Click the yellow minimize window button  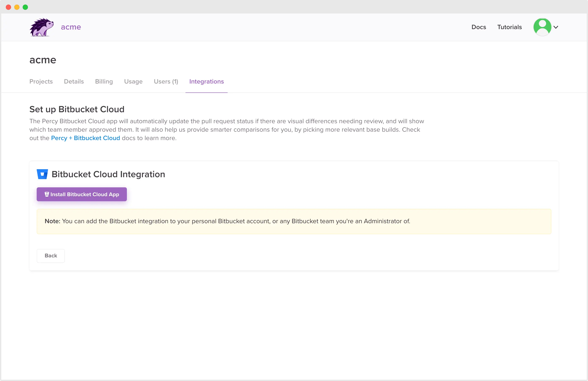tap(17, 7)
